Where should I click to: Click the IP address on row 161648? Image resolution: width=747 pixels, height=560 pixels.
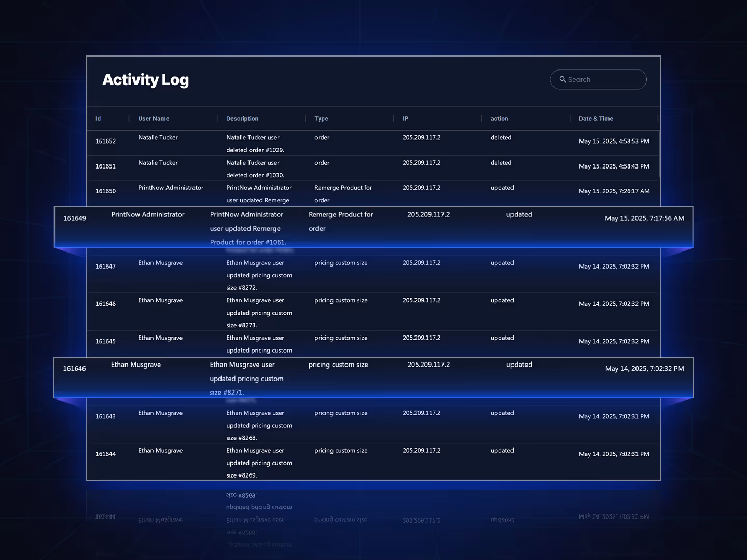[422, 300]
